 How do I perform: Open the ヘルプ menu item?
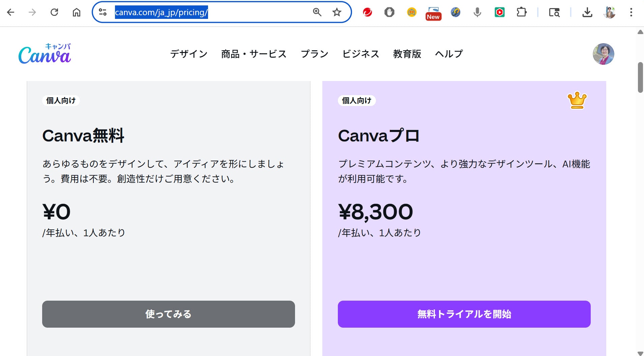pyautogui.click(x=449, y=54)
